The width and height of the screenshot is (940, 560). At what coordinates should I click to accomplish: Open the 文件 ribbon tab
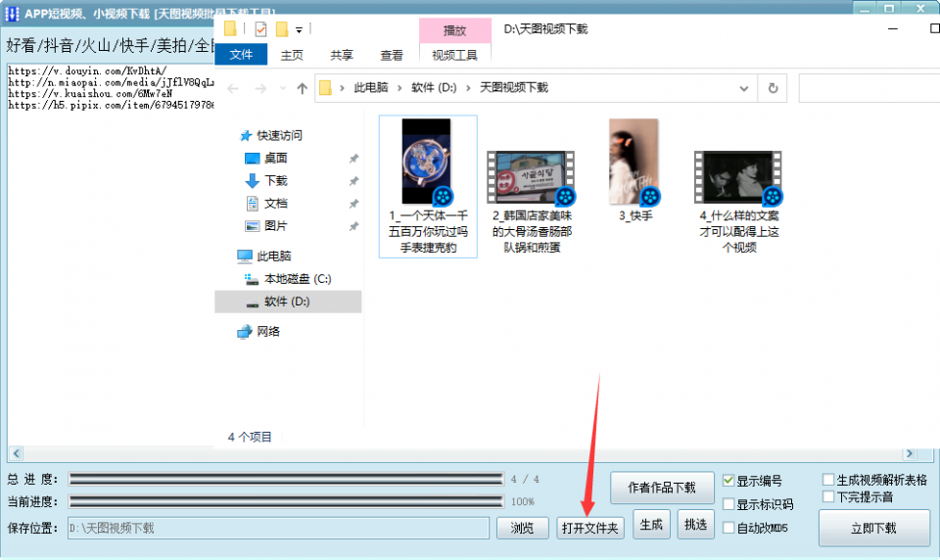click(x=241, y=55)
